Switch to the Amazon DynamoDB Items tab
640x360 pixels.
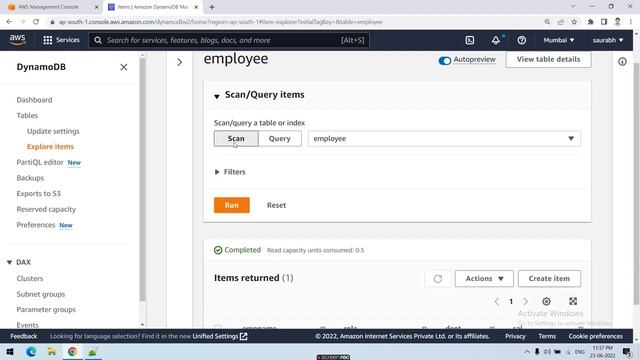click(x=152, y=7)
